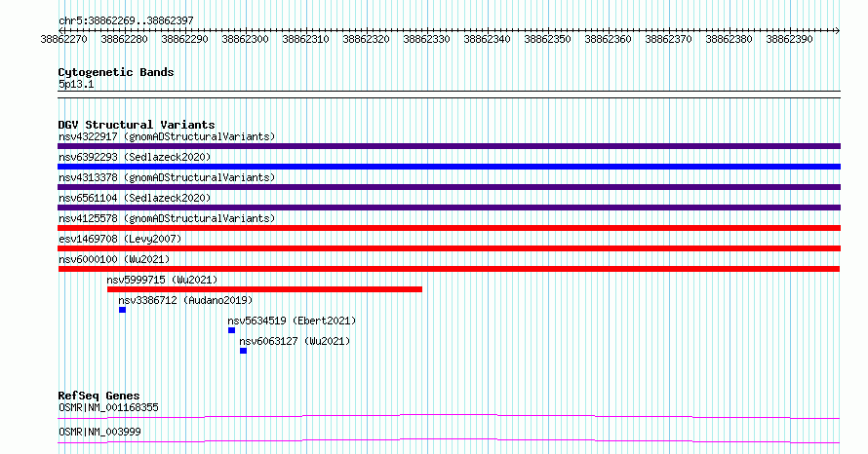Click the OSMR NM_001168355 magenta gene line
This screenshot has height=454, width=868.
pos(449,416)
